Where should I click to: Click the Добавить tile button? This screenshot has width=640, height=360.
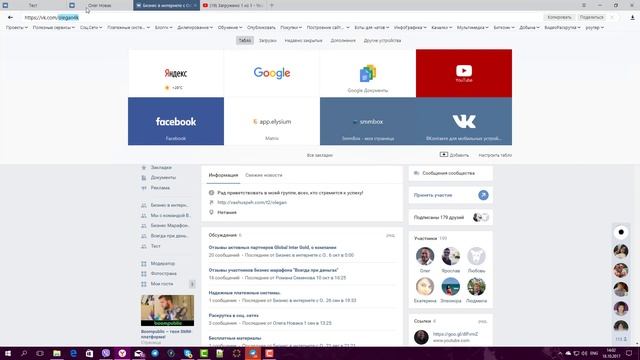tap(454, 155)
